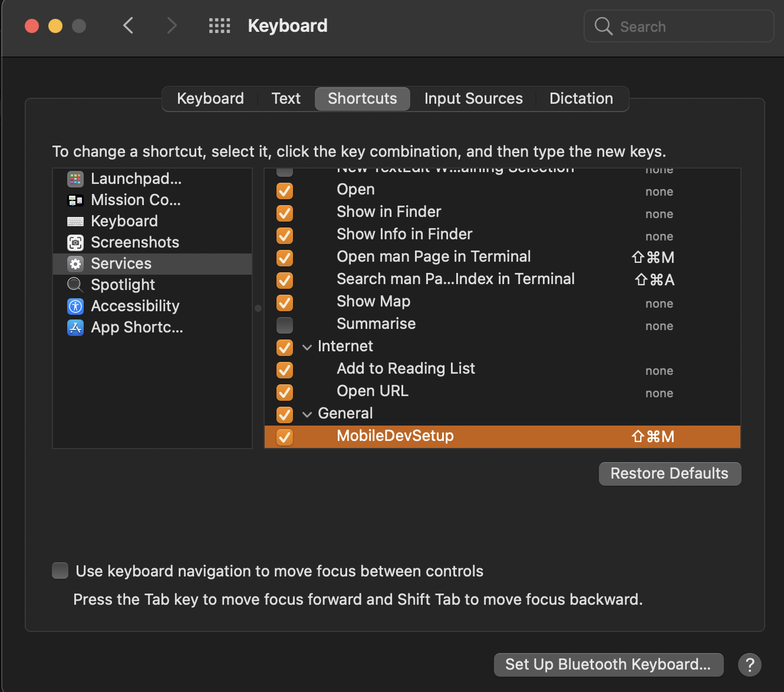This screenshot has height=692, width=784.
Task: Select the Mission Control icon in the list
Action: (x=75, y=200)
